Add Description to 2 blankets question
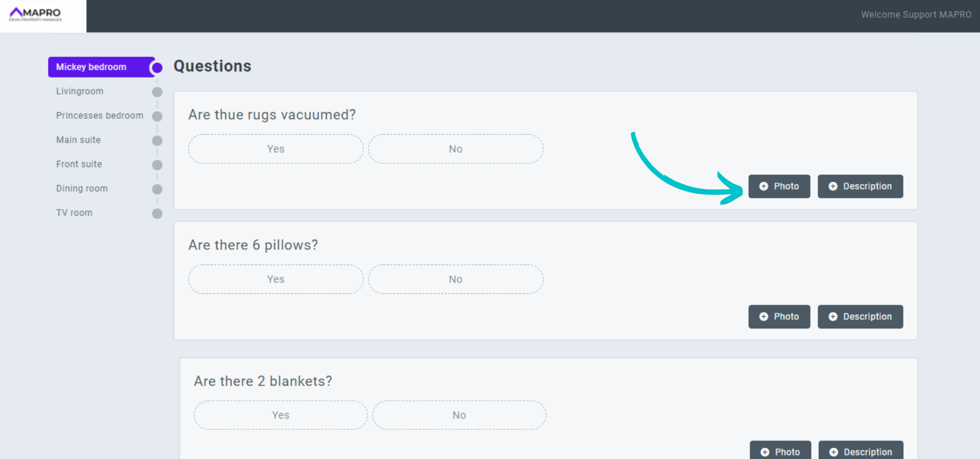 [x=861, y=451]
